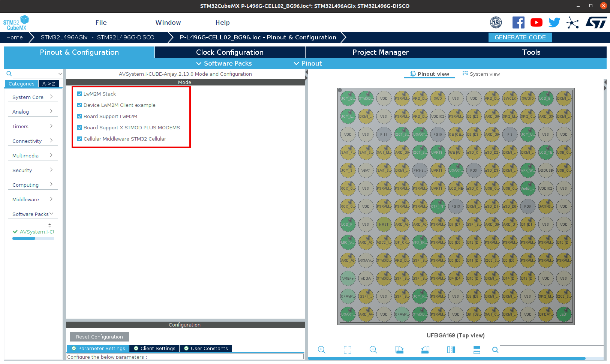The image size is (610, 364).
Task: Expand the Multimedia category
Action: tap(33, 156)
